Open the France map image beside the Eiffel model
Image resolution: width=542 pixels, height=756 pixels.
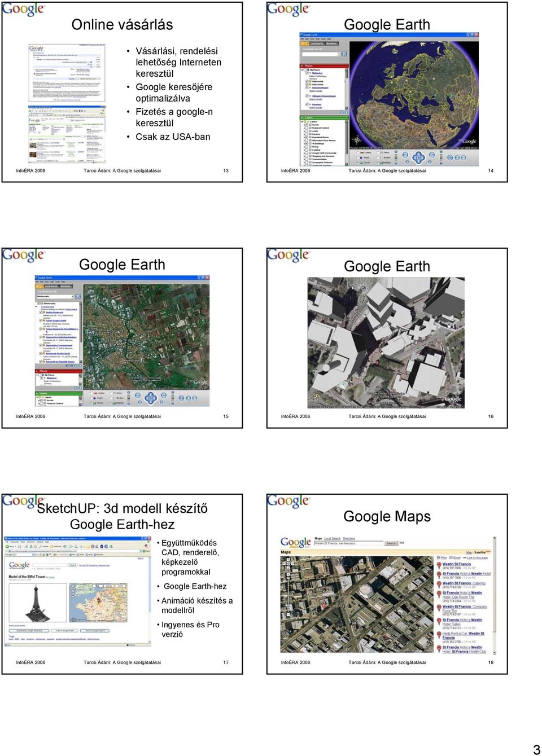point(98,603)
